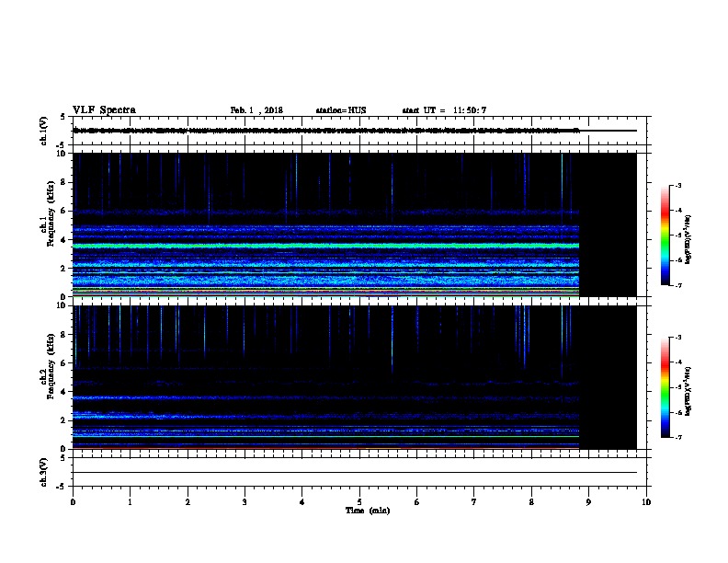Viewport: 728px width, 563px height.
Task: Click the "ch.3(V)" axis label
Action: (43, 472)
